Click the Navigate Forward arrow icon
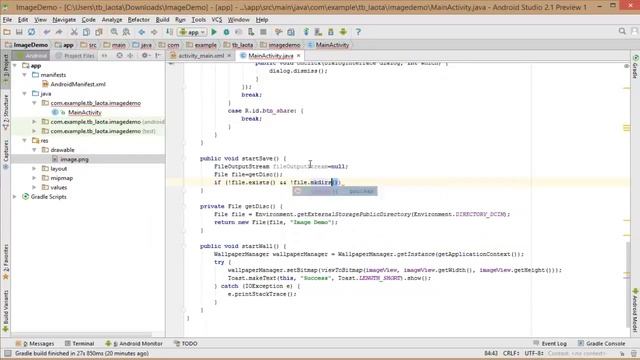The height and width of the screenshot is (360, 640). (154, 32)
